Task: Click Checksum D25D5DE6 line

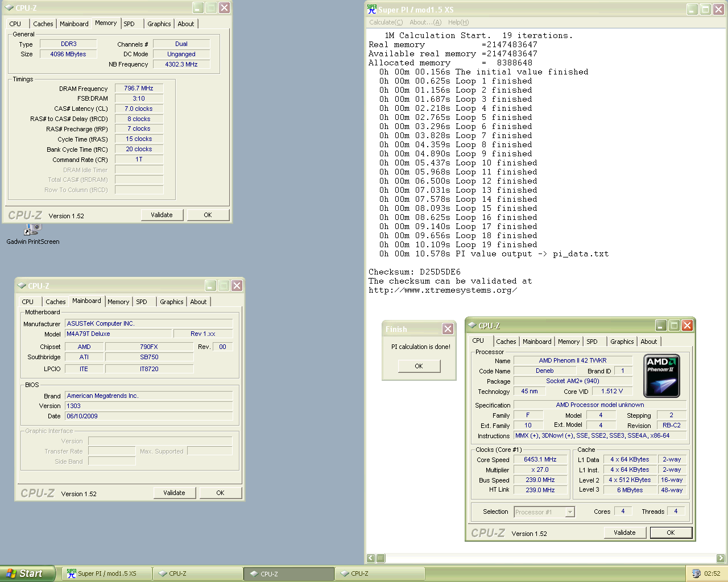Action: (x=415, y=272)
